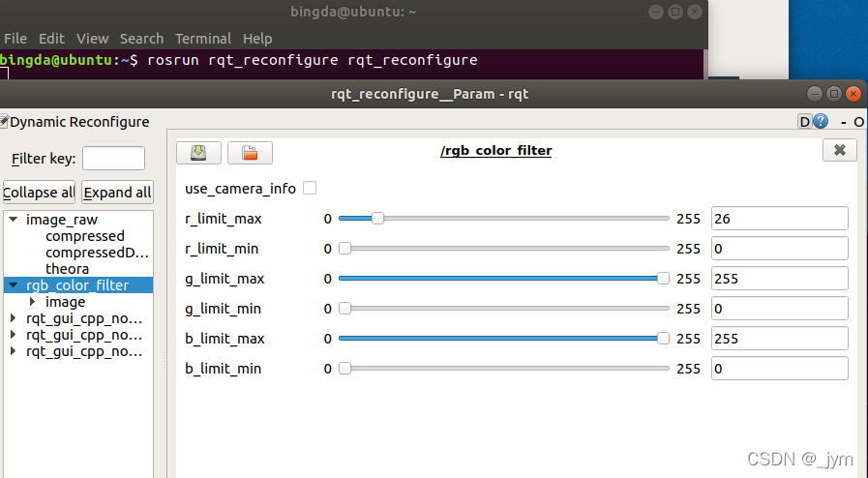
Task: Minimize the rqt_reconfigure window
Action: [x=815, y=94]
